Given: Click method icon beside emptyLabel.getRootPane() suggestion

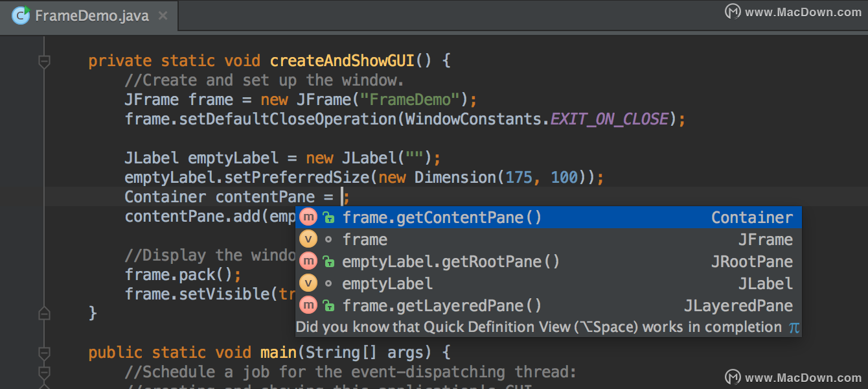Looking at the screenshot, I should click(x=308, y=261).
